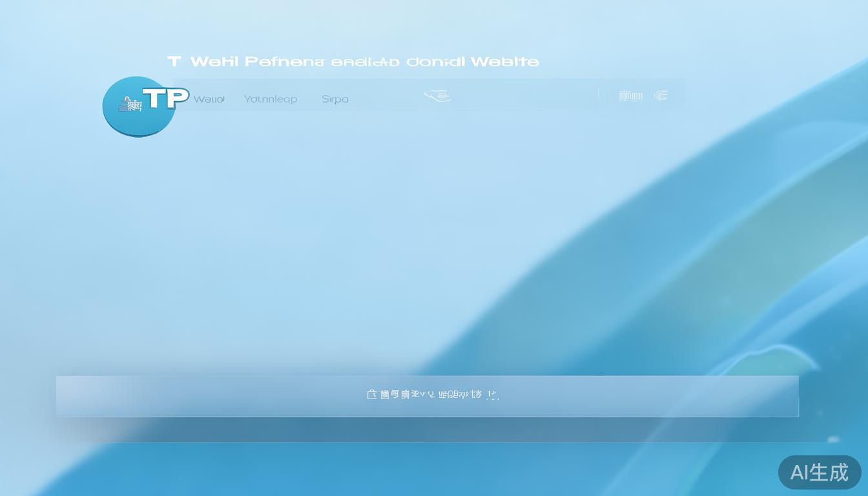This screenshot has height=496, width=868.
Task: Click the rightmost icon in navigation bar
Action: [x=661, y=96]
